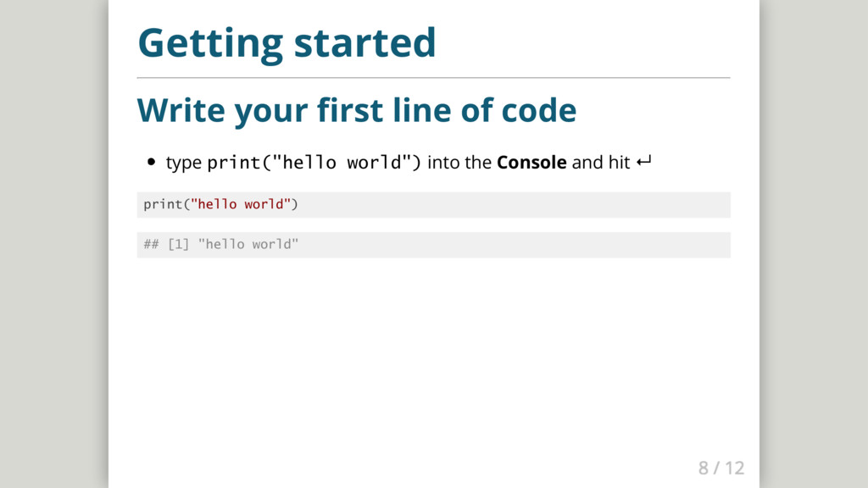Viewport: 868px width, 488px height.
Task: Click the output text [1] "hello world"
Action: coord(233,244)
